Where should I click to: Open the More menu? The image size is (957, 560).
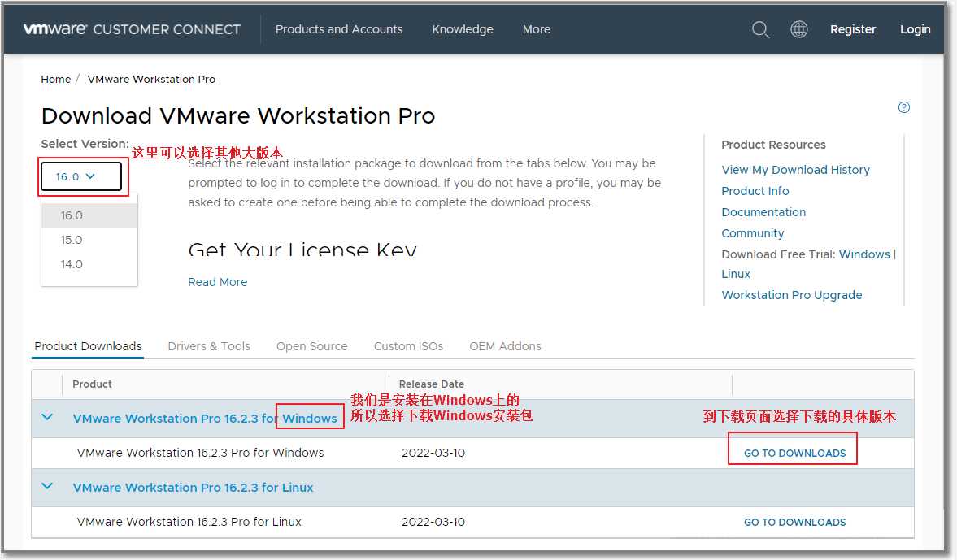(537, 29)
